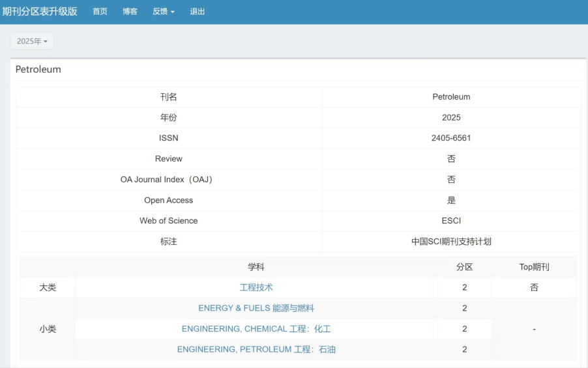
Task: Open the 2025年 year selector dropdown
Action: [x=32, y=41]
